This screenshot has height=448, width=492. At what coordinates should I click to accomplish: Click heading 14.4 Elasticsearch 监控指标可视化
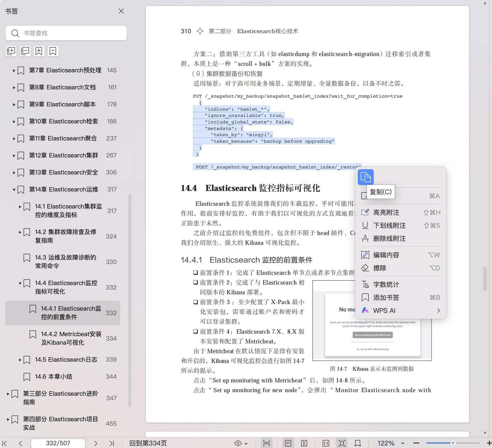coord(250,188)
